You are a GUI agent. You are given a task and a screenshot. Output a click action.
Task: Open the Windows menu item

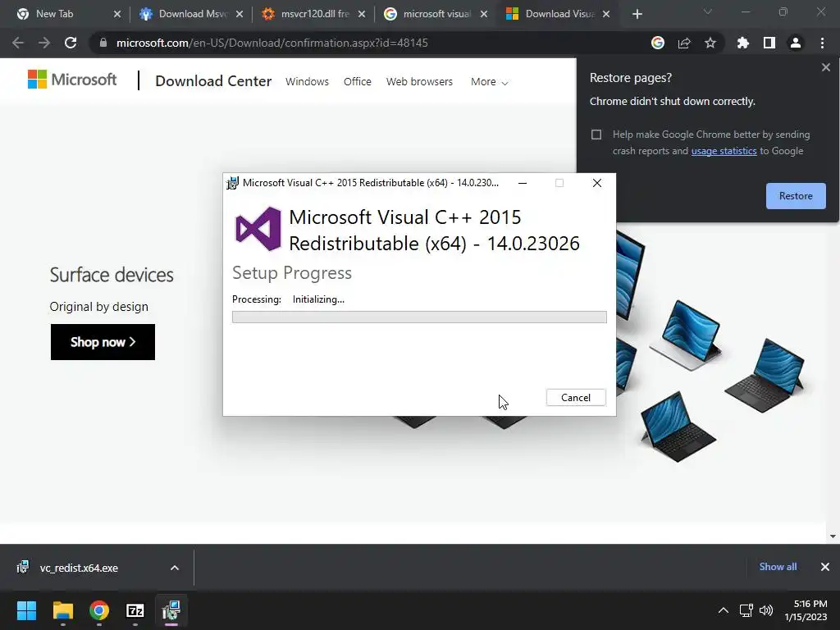(307, 82)
